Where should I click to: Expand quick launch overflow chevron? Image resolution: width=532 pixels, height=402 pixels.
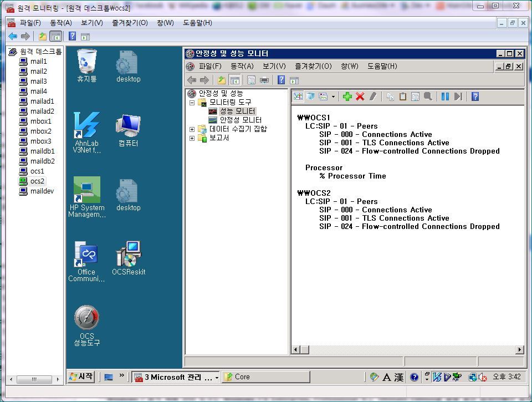coord(121,375)
